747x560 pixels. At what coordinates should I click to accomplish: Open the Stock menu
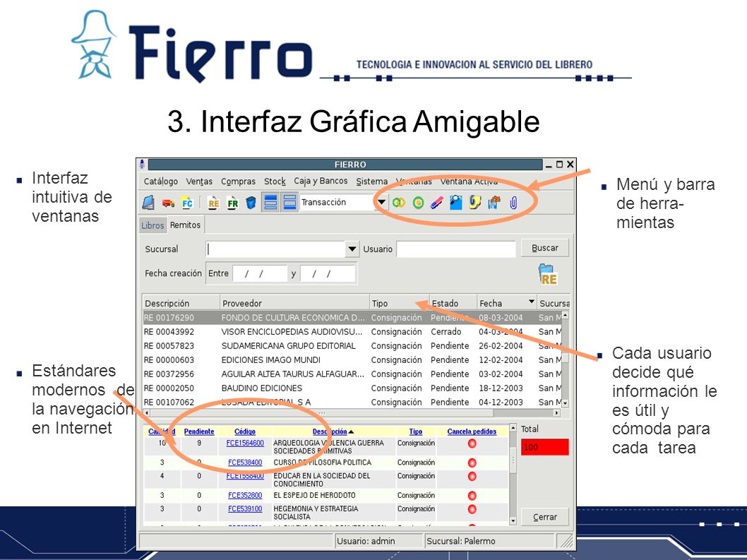pyautogui.click(x=275, y=181)
